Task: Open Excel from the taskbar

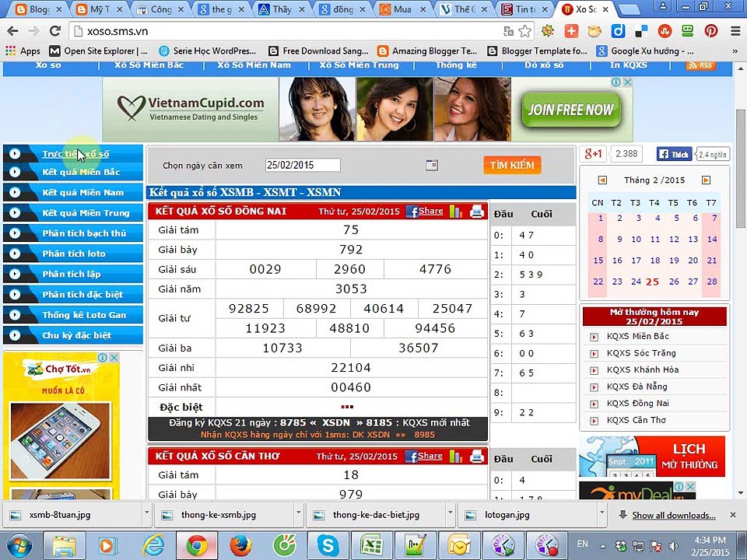Action: [372, 545]
